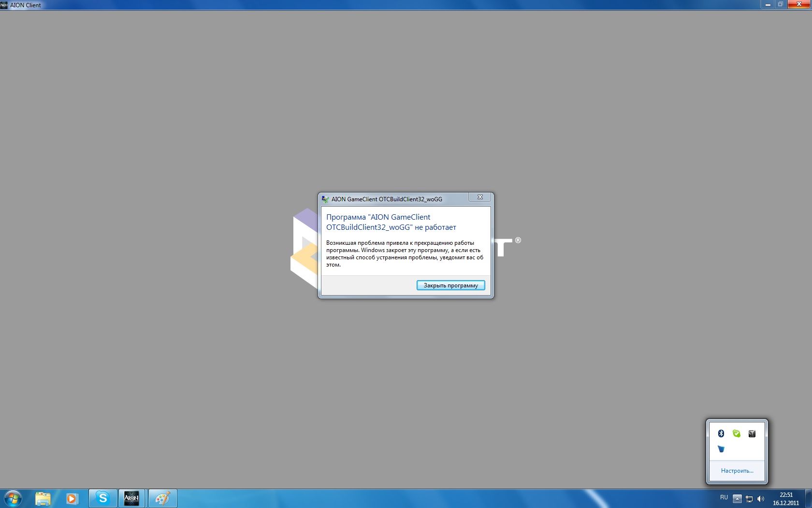This screenshot has width=812, height=508.
Task: Click the black T tray icon
Action: click(752, 433)
